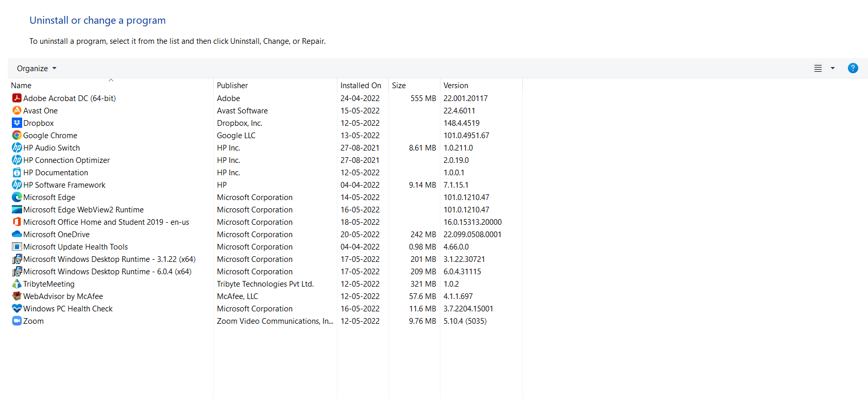Select the Zoom program name

(x=33, y=321)
